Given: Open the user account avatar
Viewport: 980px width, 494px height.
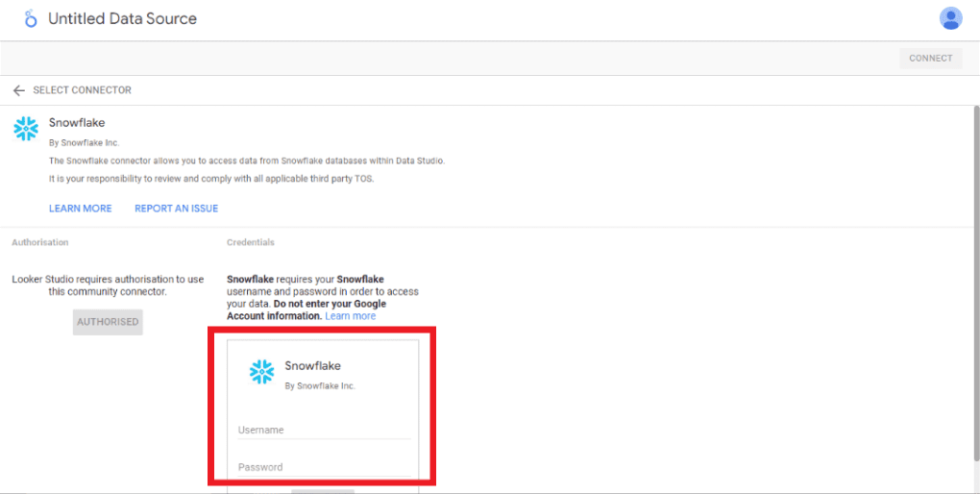Looking at the screenshot, I should pos(950,18).
